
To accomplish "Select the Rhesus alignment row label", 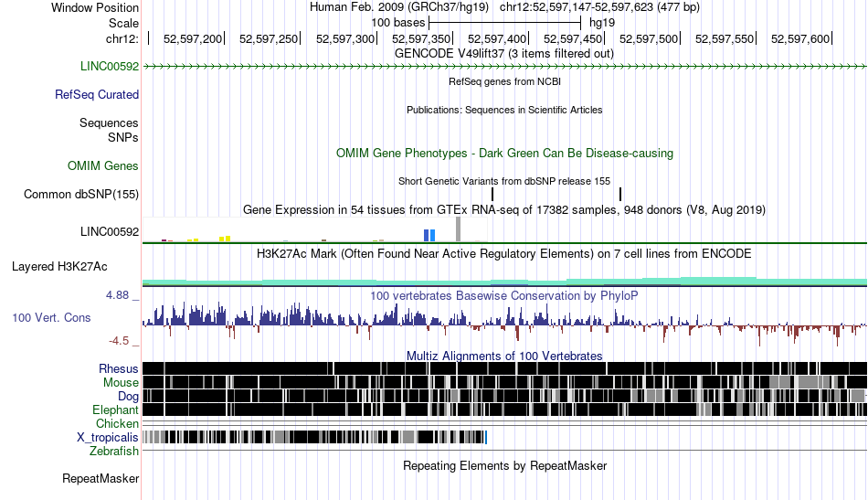I will point(118,368).
